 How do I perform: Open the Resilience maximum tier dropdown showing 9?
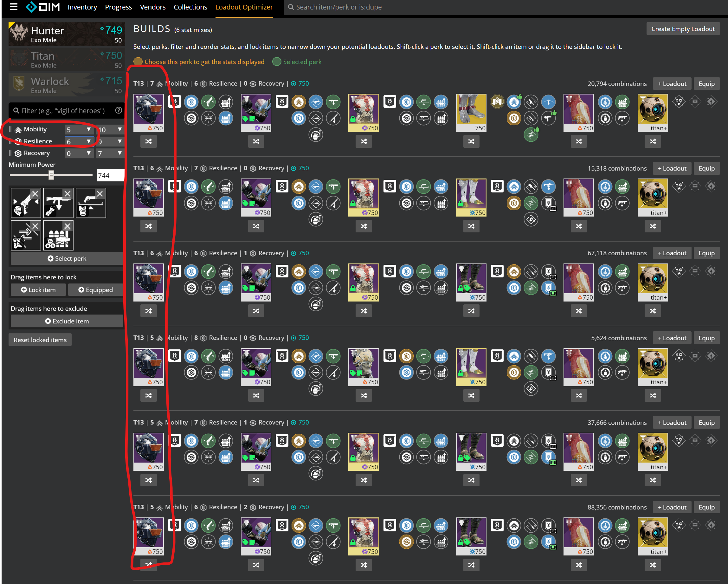pyautogui.click(x=110, y=142)
